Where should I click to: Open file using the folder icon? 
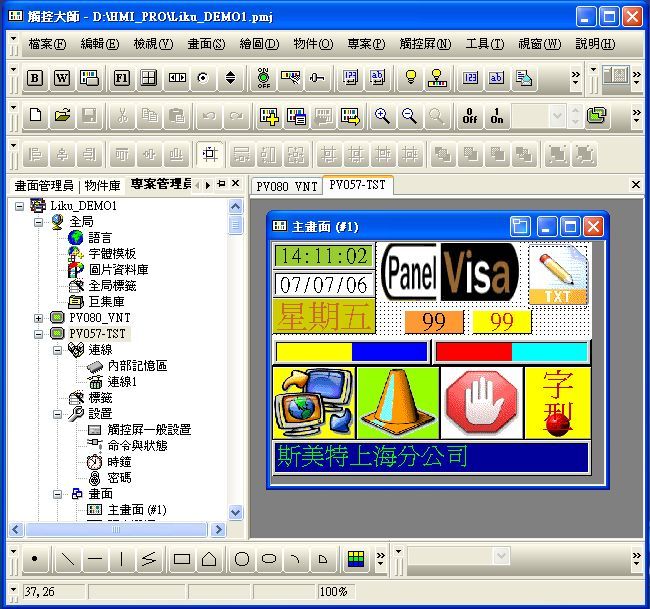(62, 116)
